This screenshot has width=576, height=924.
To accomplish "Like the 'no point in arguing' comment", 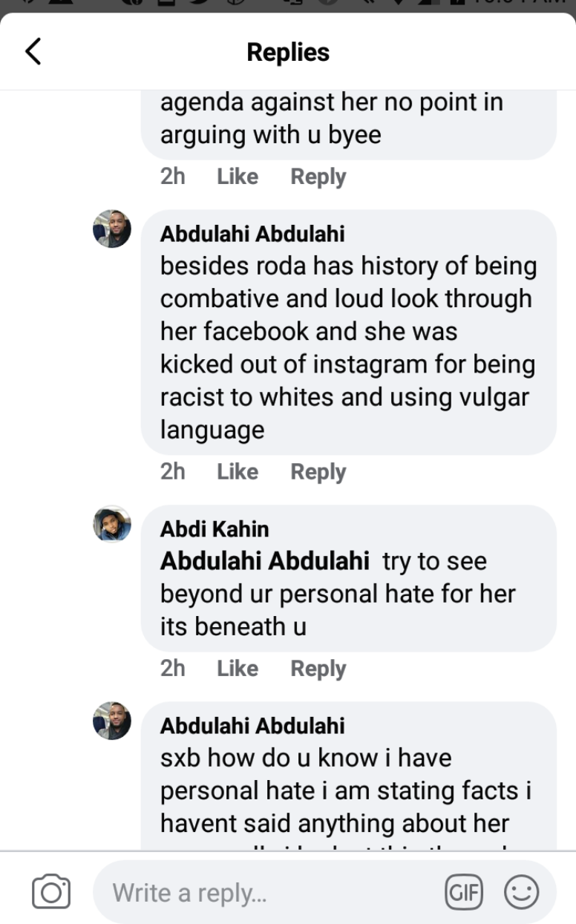I will click(238, 177).
